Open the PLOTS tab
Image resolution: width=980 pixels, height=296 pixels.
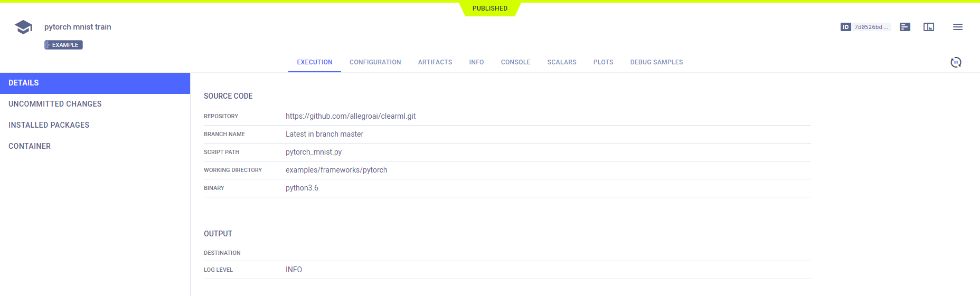pos(603,62)
